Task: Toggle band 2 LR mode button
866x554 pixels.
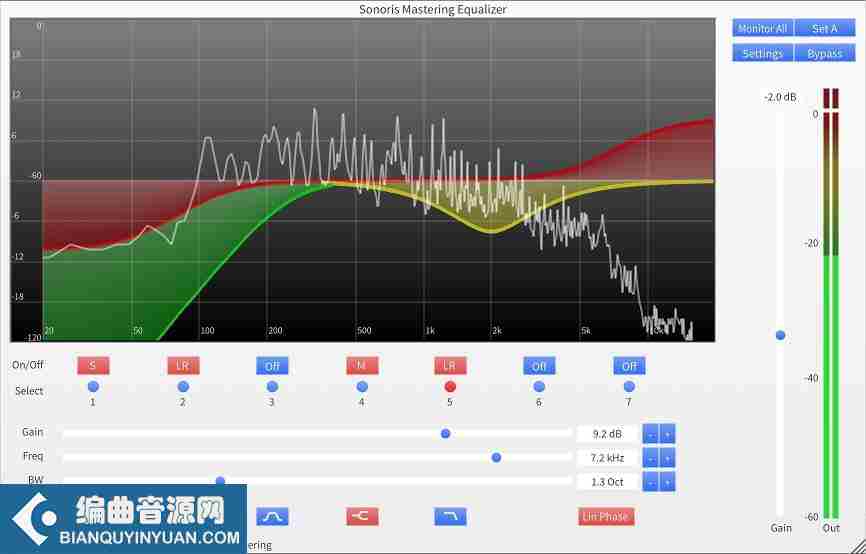Action: tap(183, 365)
